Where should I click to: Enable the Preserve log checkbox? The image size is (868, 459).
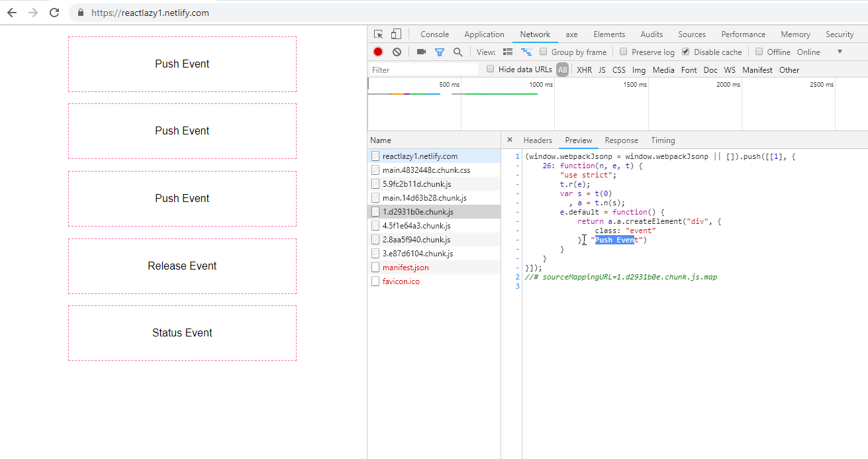623,52
